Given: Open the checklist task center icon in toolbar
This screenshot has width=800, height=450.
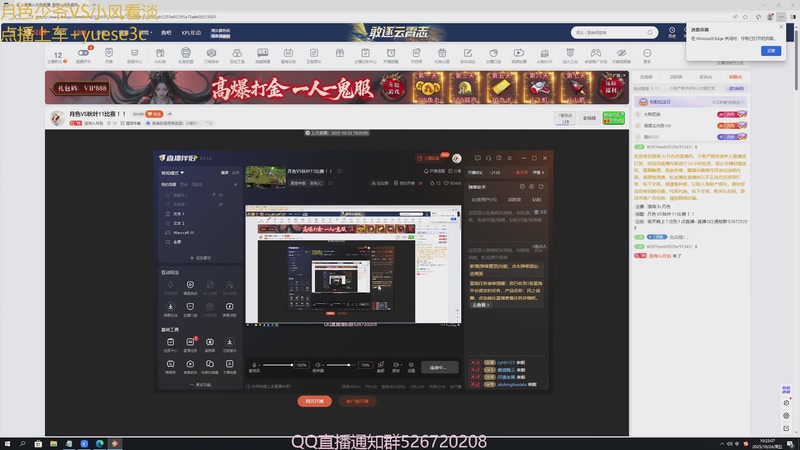Looking at the screenshot, I should click(x=365, y=53).
